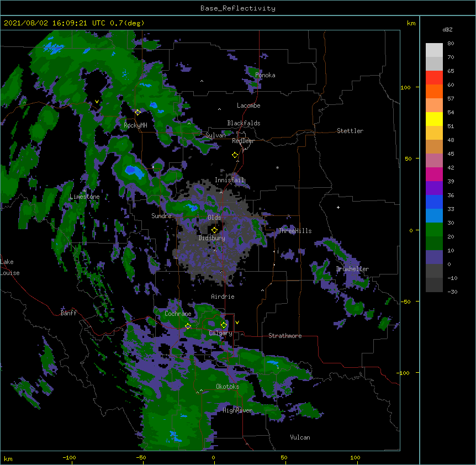Click the Vulcan label
The image size is (476, 465).
point(300,437)
